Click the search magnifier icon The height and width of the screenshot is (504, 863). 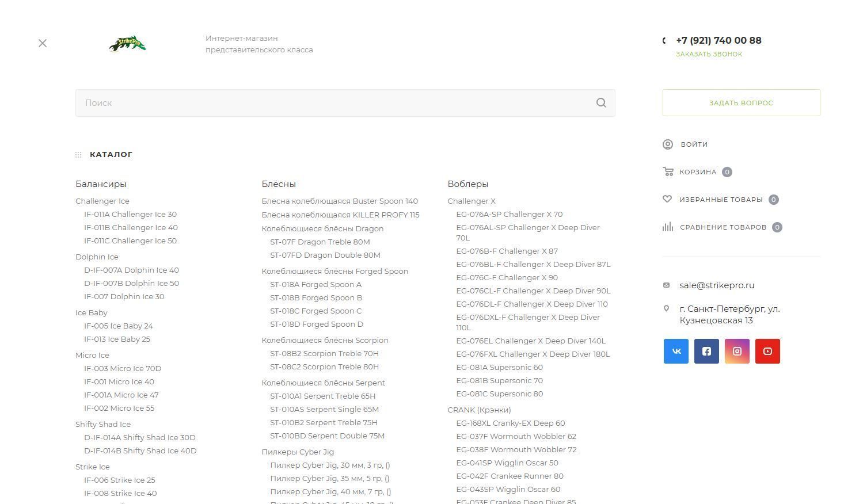pyautogui.click(x=601, y=103)
